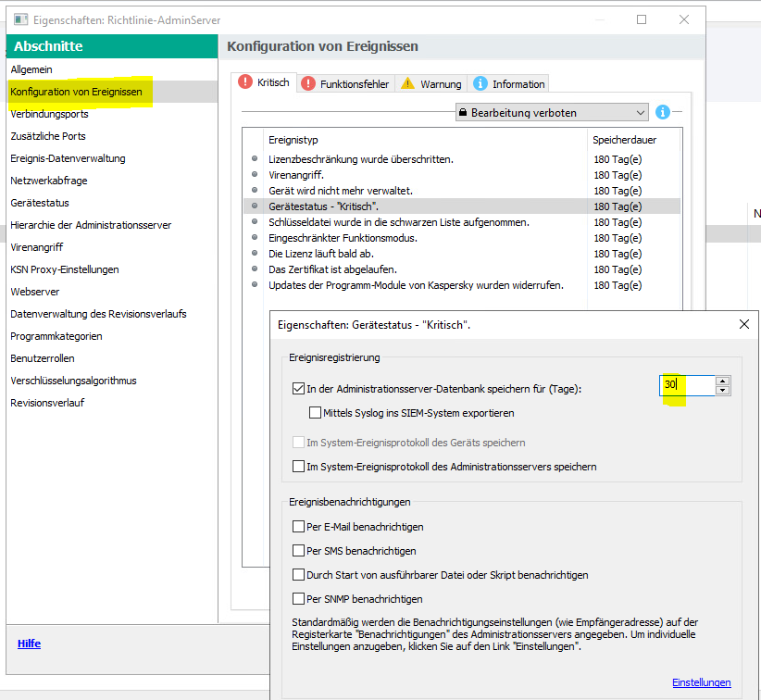This screenshot has height=700, width=761.
Task: Open the Information tab
Action: point(508,84)
